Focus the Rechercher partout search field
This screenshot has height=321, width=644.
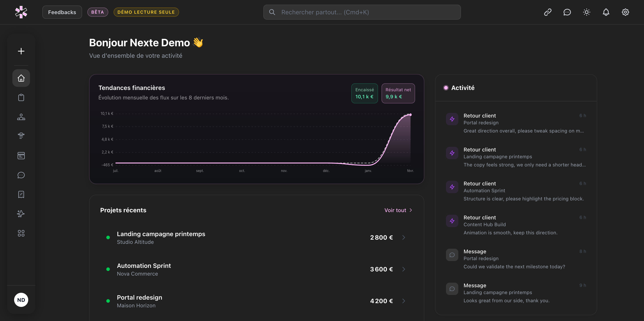coord(362,12)
